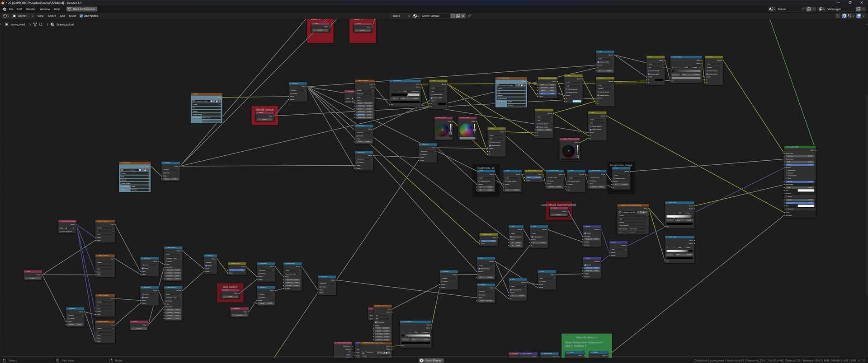
Task: Click the add view layer icon
Action: pyautogui.click(x=859, y=9)
